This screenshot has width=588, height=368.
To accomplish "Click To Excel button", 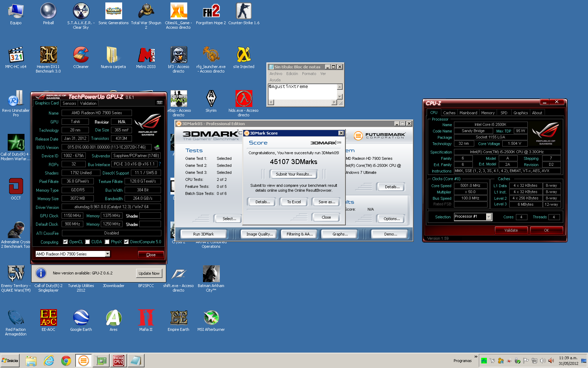I will pos(294,202).
